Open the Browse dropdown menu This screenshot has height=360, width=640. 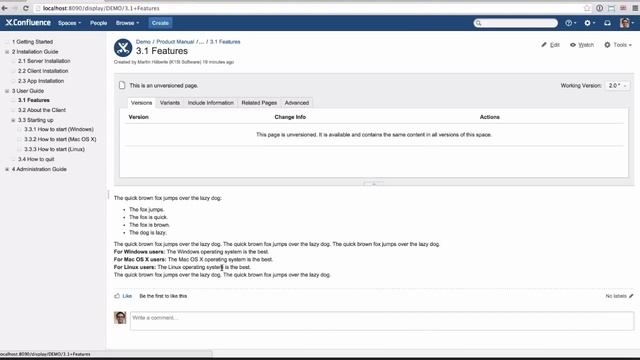(127, 23)
